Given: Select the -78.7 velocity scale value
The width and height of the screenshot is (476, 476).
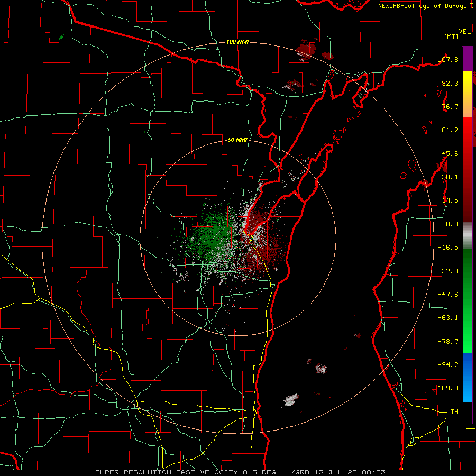Looking at the screenshot, I should 448,341.
